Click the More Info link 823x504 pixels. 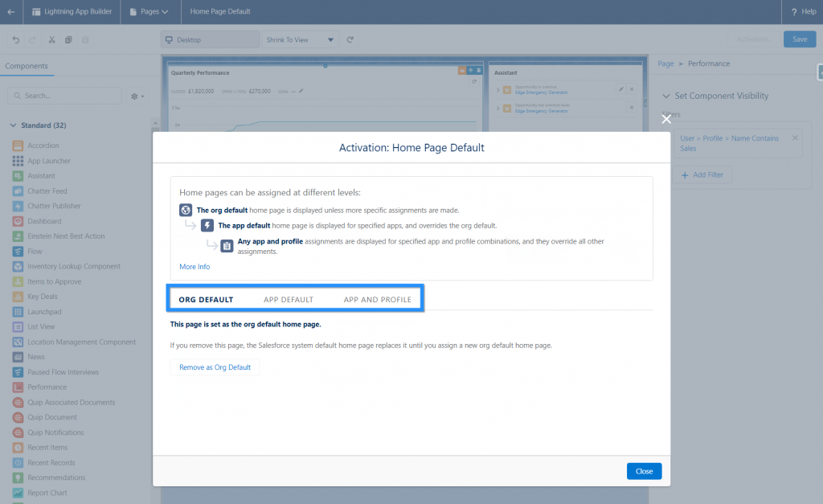coord(194,267)
